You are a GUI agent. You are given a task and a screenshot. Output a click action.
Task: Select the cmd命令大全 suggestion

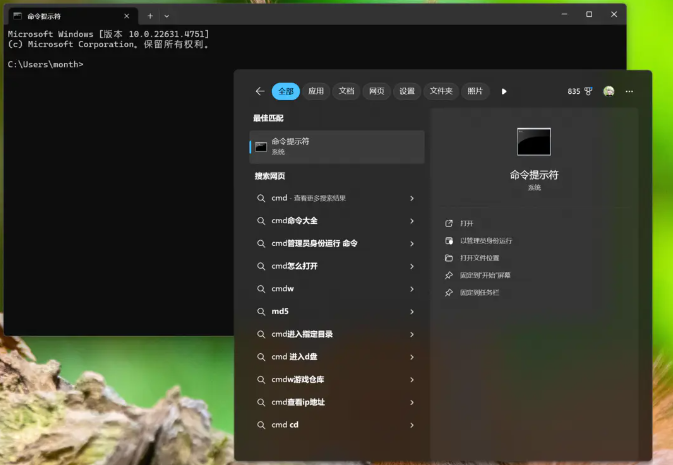(x=337, y=221)
